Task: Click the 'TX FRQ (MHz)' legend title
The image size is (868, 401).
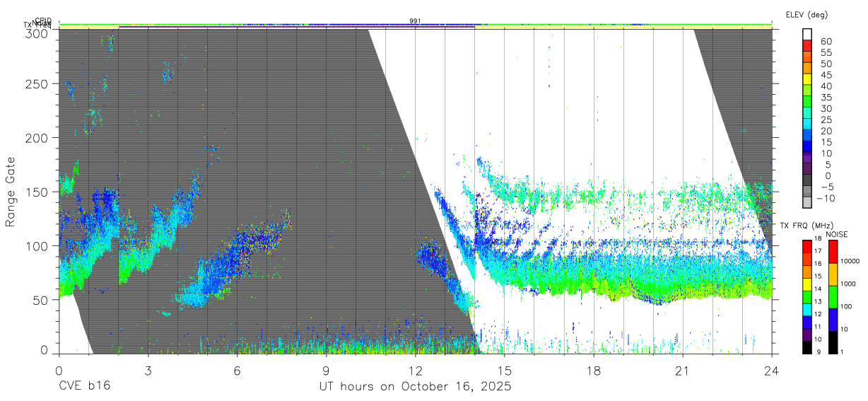Action: [806, 226]
